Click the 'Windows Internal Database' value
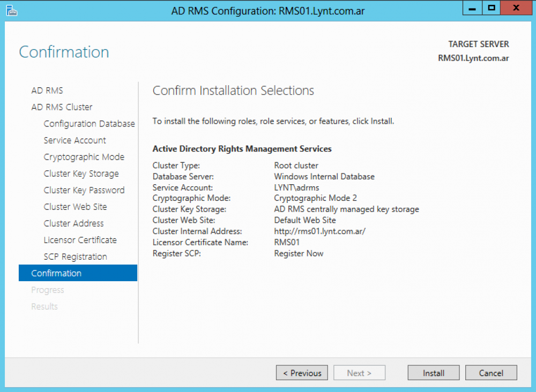Image resolution: width=536 pixels, height=392 pixels. (324, 177)
